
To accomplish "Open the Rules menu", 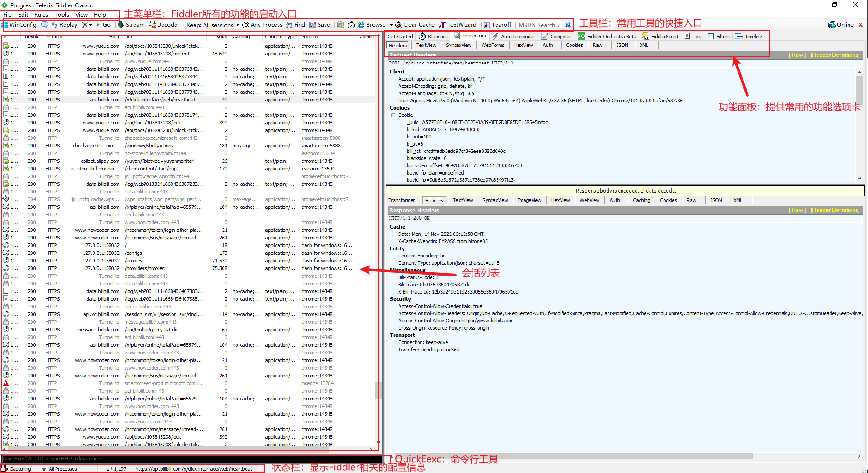I will tap(41, 14).
